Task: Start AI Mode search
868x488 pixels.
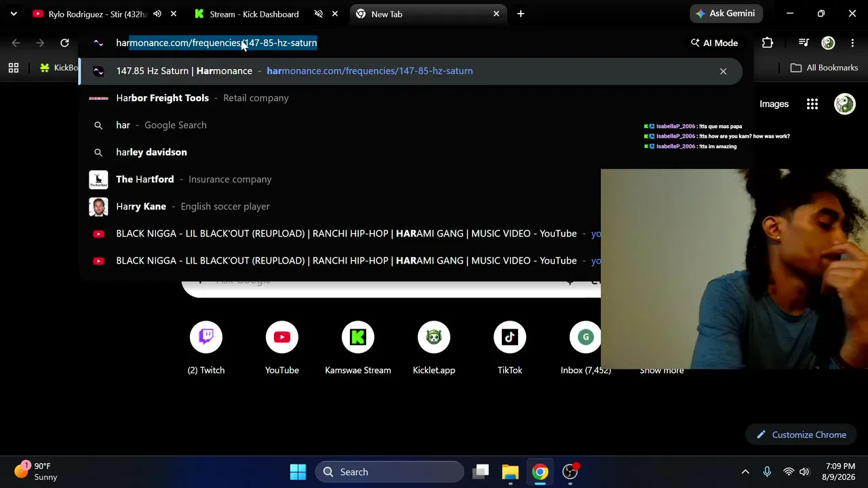Action: coord(714,43)
